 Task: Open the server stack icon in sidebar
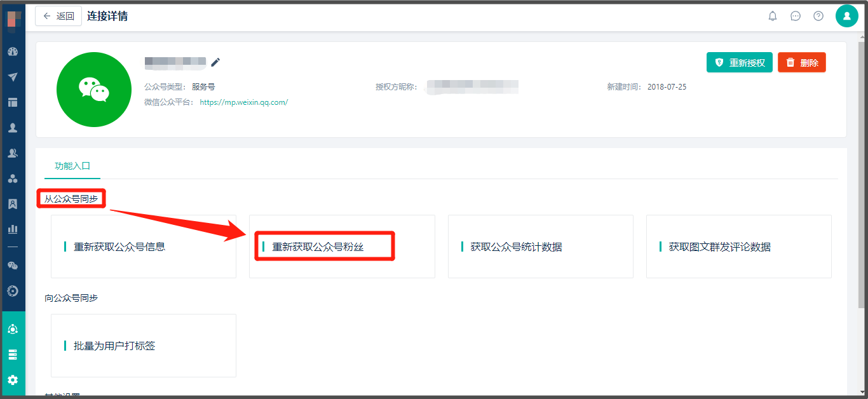(x=12, y=355)
